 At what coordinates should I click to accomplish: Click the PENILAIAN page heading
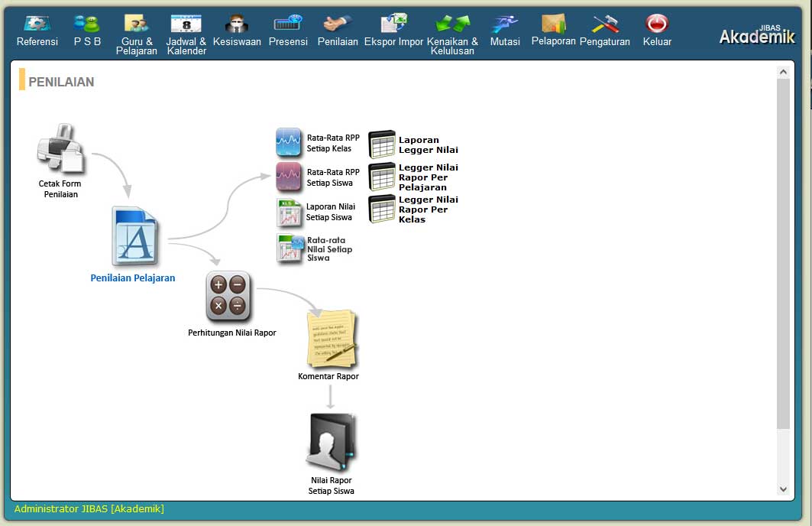(61, 82)
